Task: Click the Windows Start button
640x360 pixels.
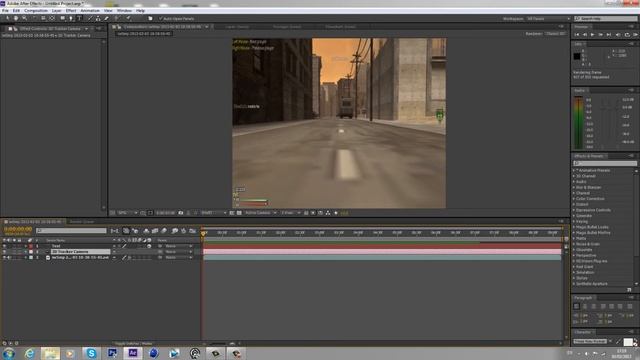Action: [9, 353]
